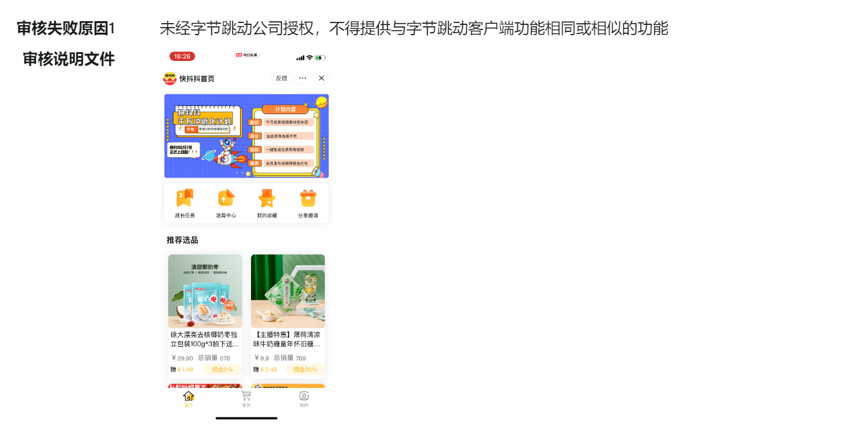Click the Wi-Fi status icon

[309, 58]
